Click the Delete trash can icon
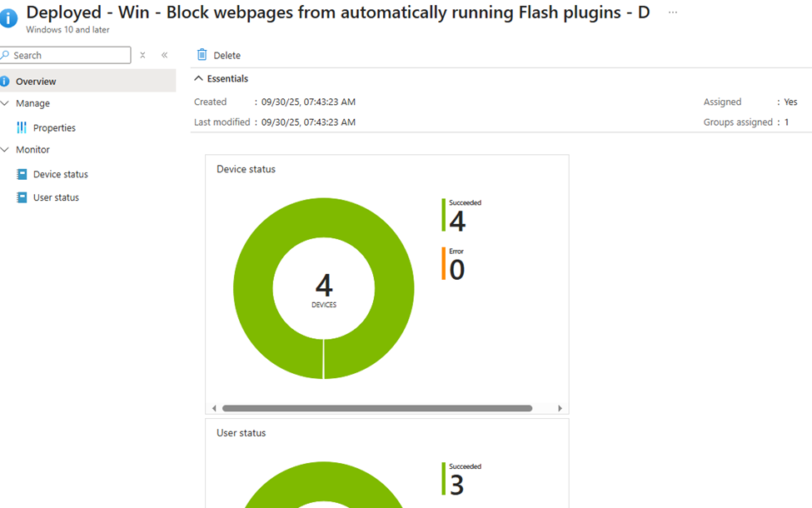This screenshot has height=508, width=812. click(202, 55)
